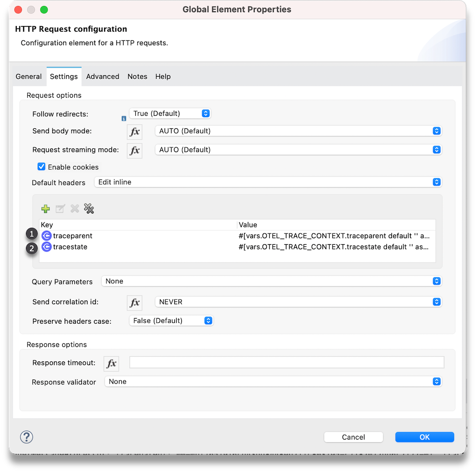Click the fx button for Send correlation id
Viewport: 476px width, 473px height.
(x=134, y=302)
